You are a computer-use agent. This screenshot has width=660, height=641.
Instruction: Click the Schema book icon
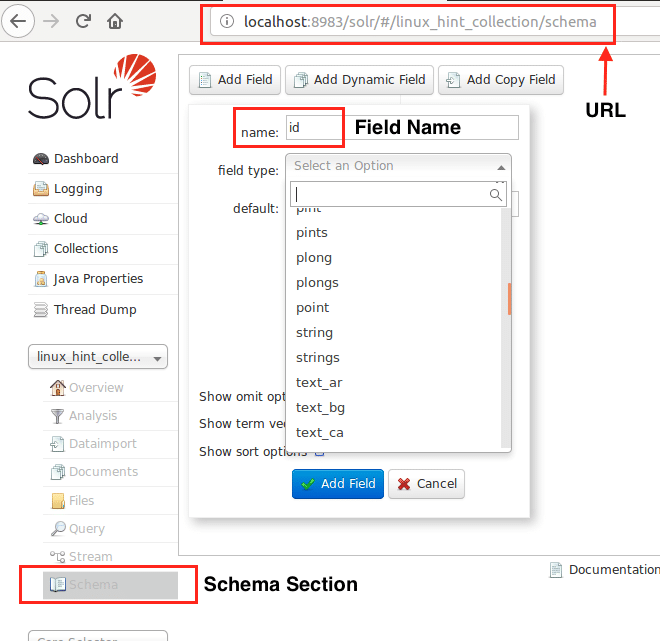point(58,584)
